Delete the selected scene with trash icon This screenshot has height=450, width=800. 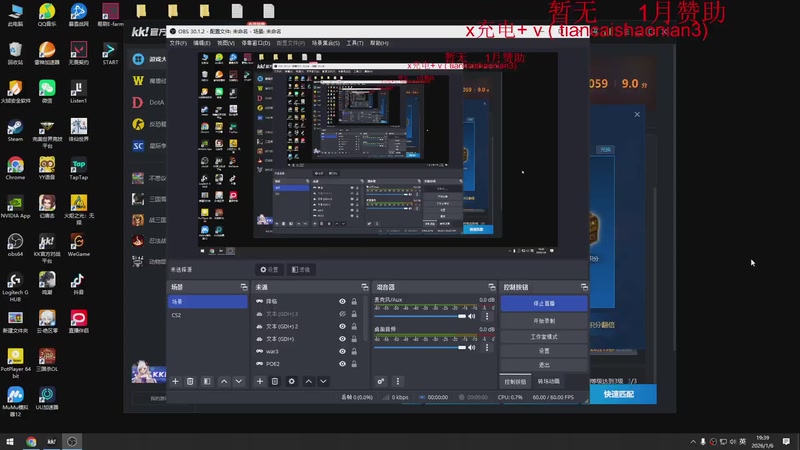click(x=190, y=381)
